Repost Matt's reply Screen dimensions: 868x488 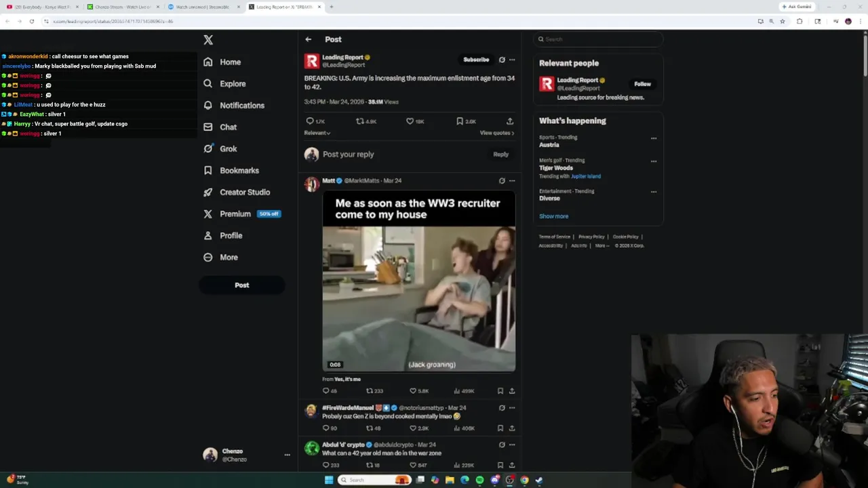(370, 391)
